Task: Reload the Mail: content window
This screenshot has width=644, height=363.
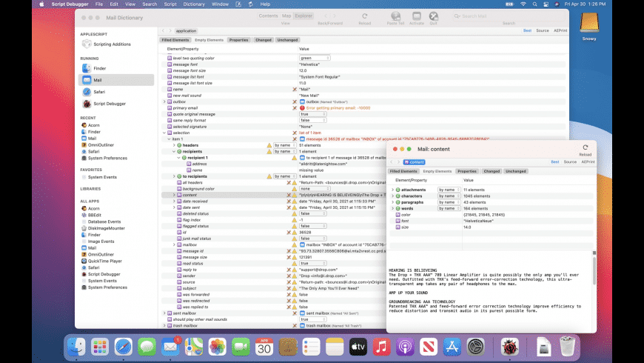Action: [586, 147]
